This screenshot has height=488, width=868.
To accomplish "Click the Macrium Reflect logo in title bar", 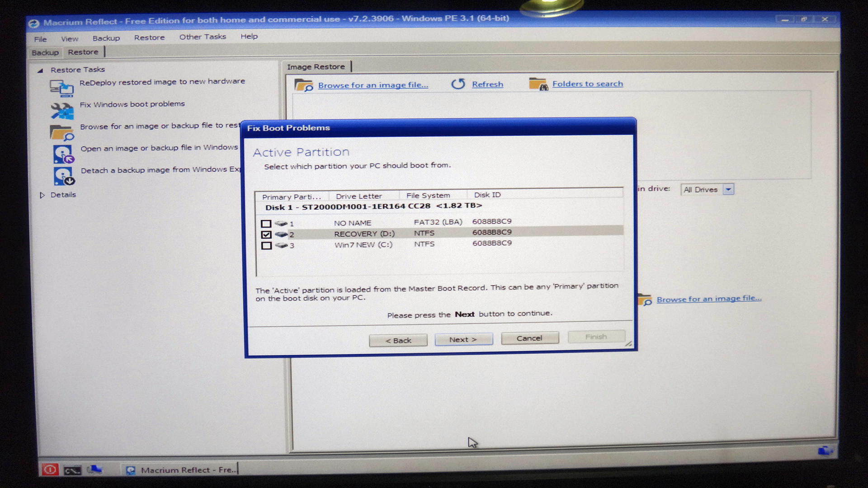I will pos(33,23).
